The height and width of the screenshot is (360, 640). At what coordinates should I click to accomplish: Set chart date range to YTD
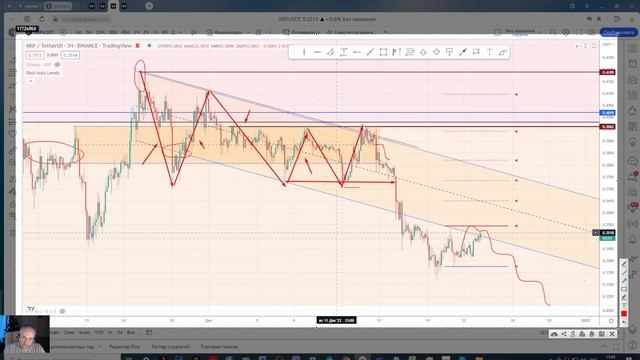pos(99,333)
